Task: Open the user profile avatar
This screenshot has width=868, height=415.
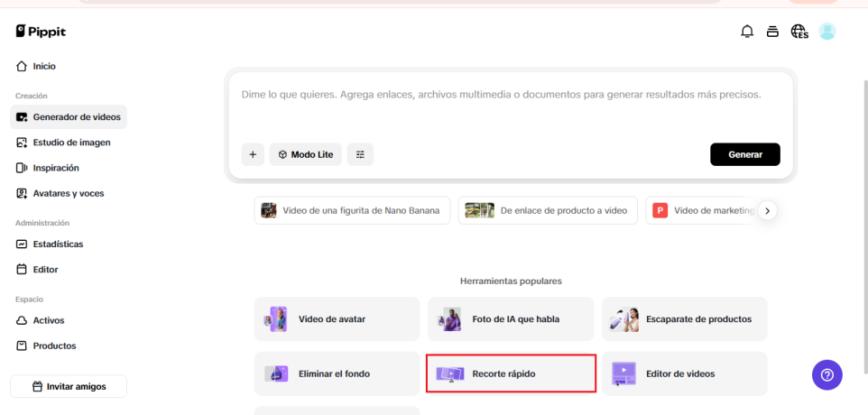Action: (x=826, y=32)
